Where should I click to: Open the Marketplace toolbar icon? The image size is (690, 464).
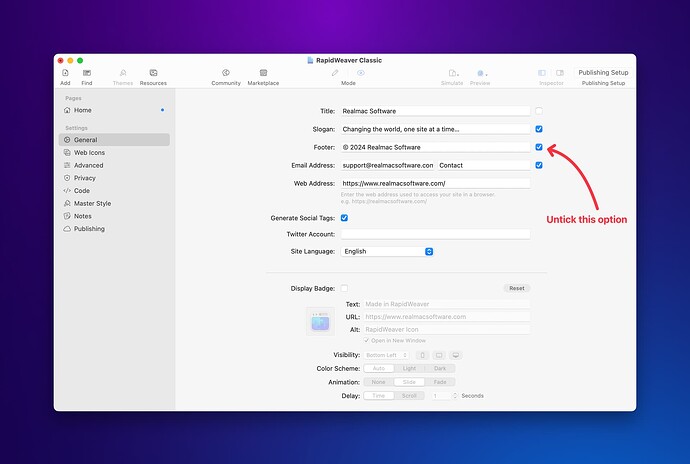tap(263, 73)
